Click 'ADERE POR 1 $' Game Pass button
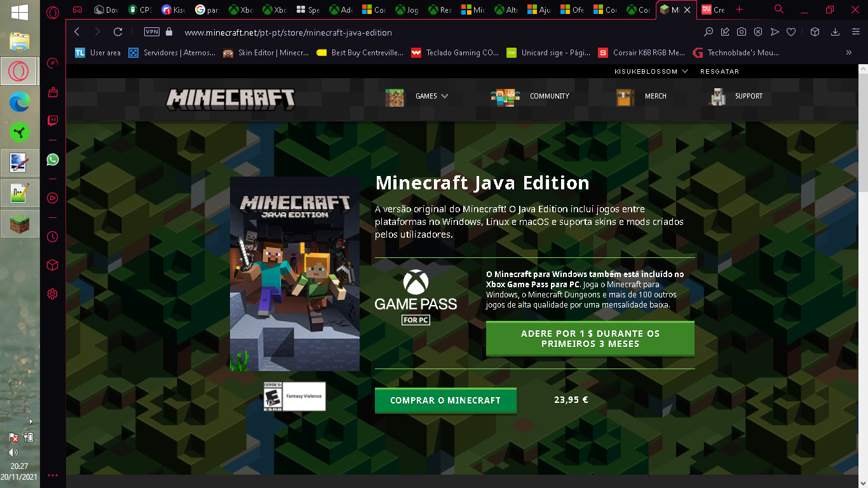The width and height of the screenshot is (868, 488). click(590, 339)
